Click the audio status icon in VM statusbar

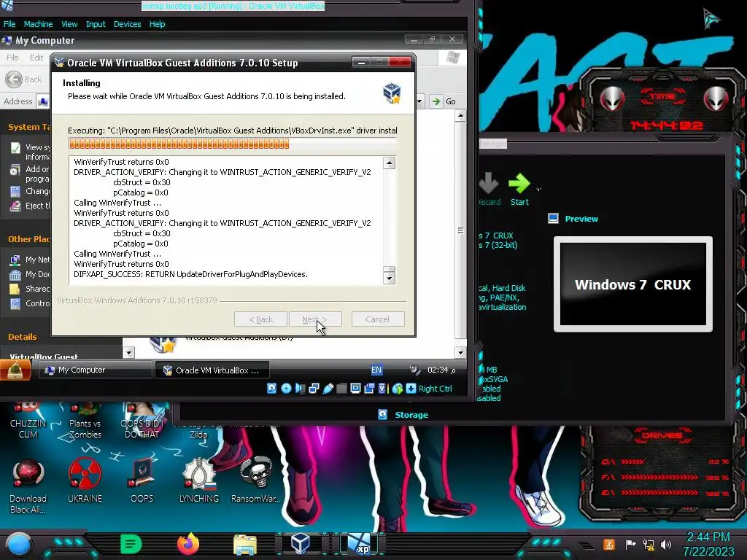(300, 389)
